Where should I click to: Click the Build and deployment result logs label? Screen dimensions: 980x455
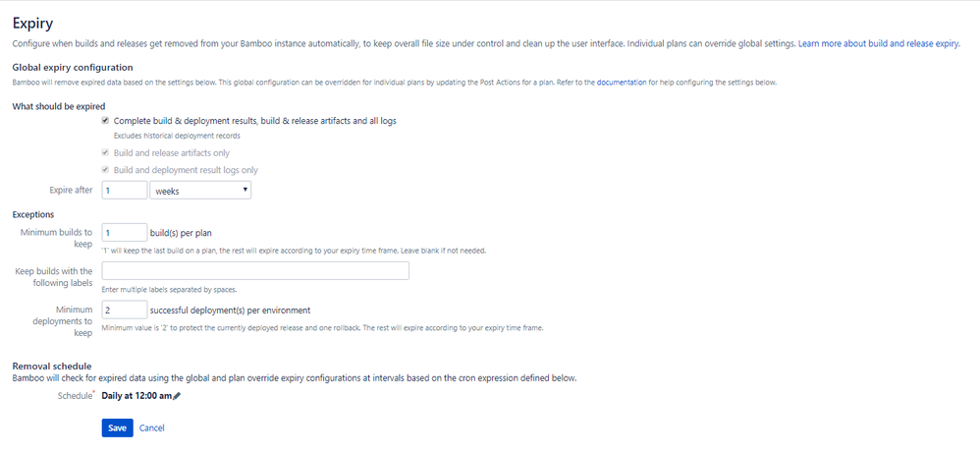tap(186, 170)
